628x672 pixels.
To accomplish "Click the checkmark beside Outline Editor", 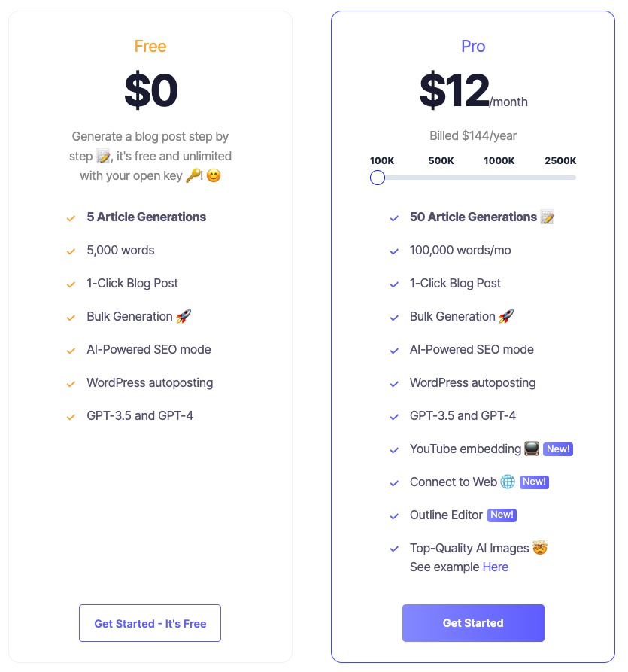I will coord(394,516).
